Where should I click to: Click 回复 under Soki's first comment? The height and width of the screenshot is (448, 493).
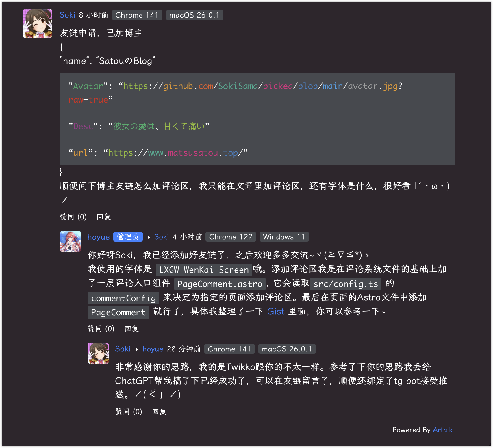[x=104, y=217]
